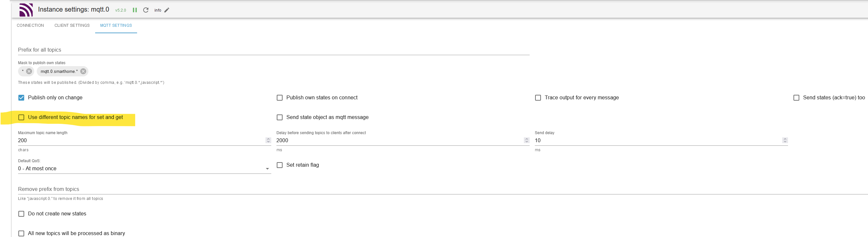
Task: Click stepper arrows on Send delay field
Action: click(785, 140)
